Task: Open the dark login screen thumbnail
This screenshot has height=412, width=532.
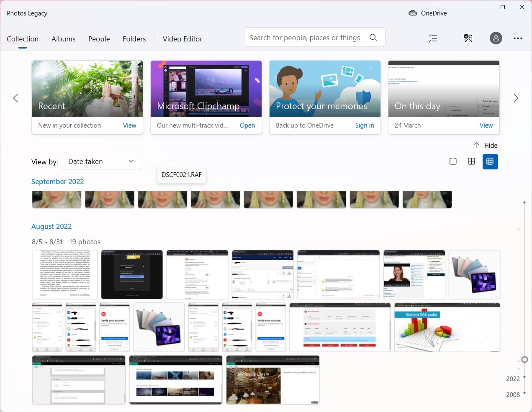Action: tap(132, 274)
